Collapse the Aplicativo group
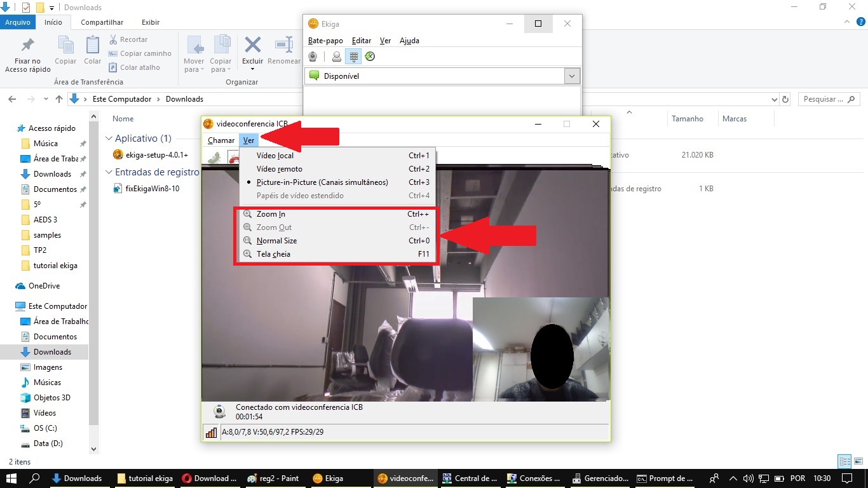This screenshot has width=868, height=488. (x=109, y=139)
